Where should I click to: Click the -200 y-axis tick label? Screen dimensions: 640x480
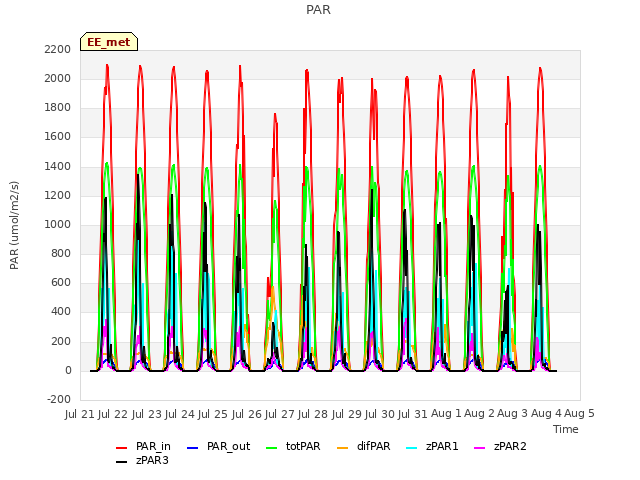59,399
